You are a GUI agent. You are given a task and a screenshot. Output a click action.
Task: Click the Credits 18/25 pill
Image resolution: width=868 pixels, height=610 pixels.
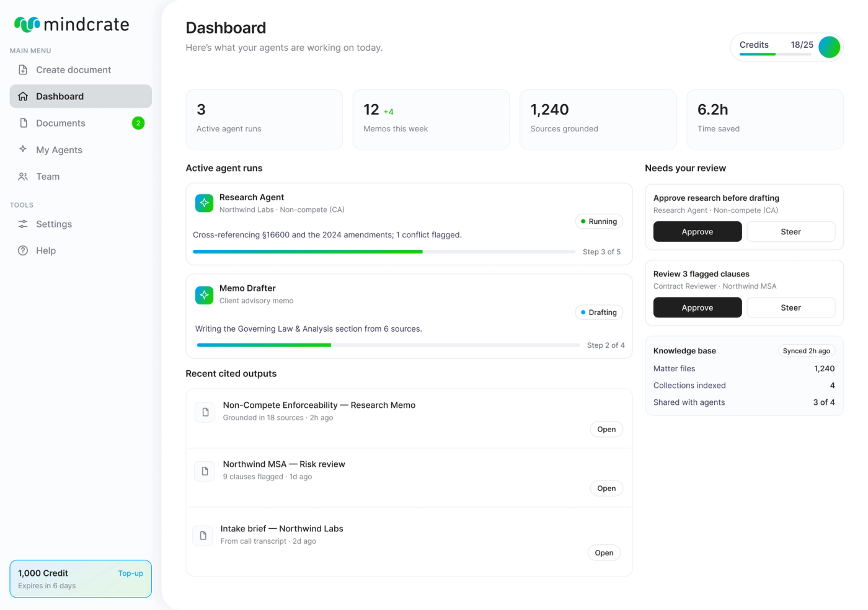point(787,47)
